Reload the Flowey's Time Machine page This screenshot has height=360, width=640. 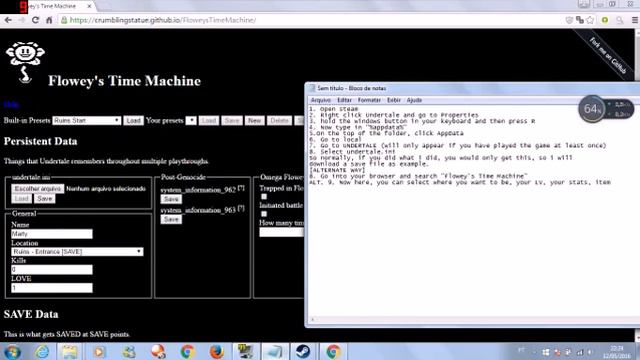pyautogui.click(x=35, y=20)
